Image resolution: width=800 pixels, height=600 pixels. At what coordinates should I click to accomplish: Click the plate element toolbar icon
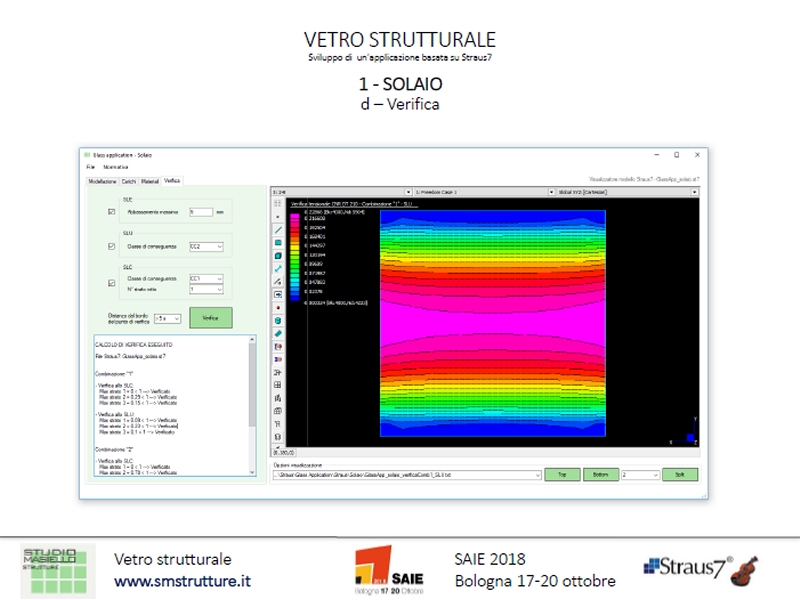pyautogui.click(x=277, y=242)
